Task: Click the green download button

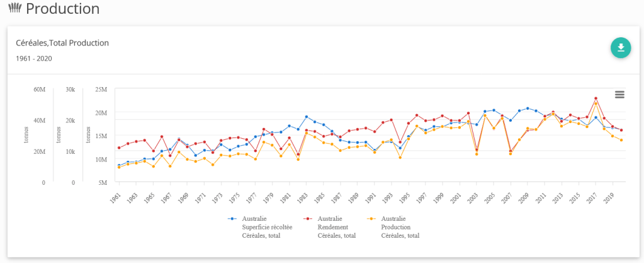Action: pyautogui.click(x=621, y=48)
